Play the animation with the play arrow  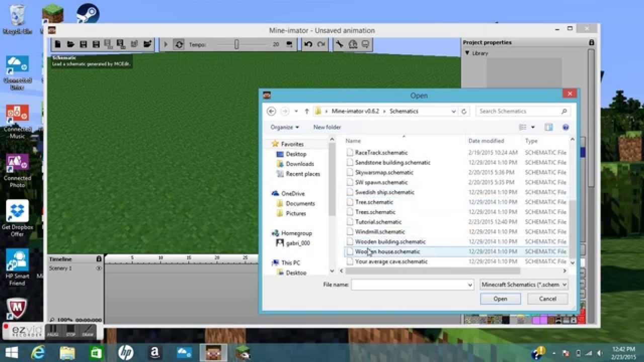coord(166,45)
